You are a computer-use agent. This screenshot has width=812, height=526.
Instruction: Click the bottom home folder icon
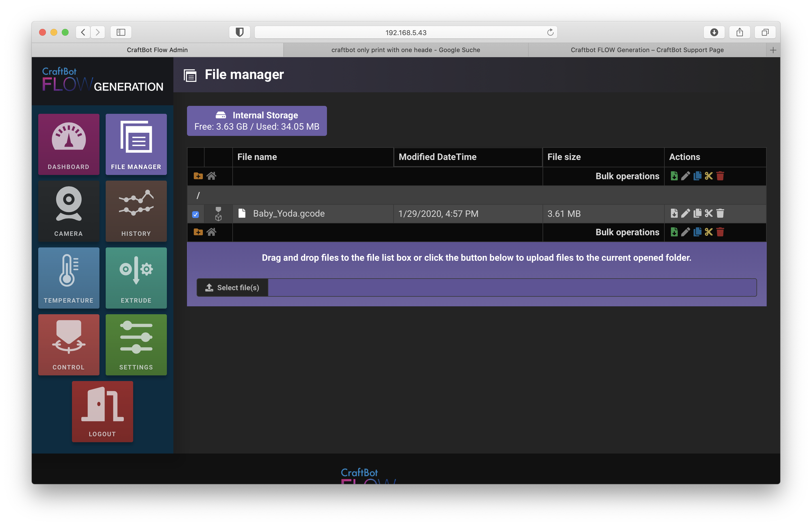click(212, 232)
